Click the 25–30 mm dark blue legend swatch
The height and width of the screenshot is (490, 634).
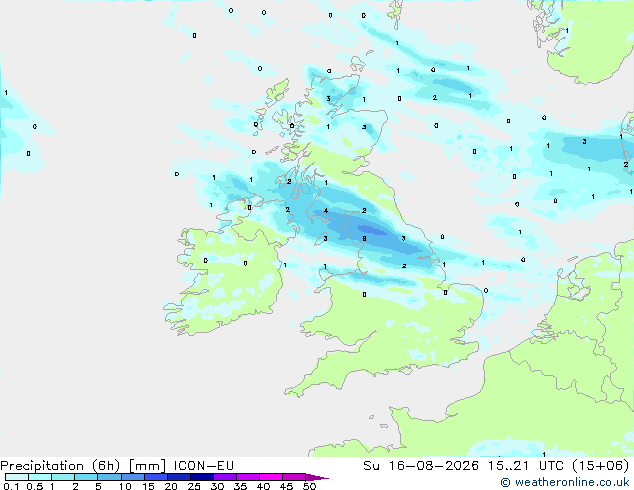coord(202,477)
